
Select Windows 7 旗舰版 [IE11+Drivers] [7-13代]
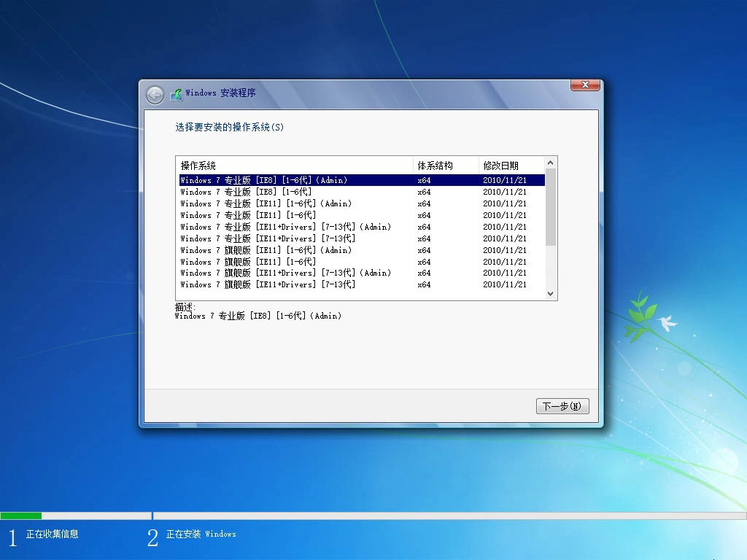click(292, 284)
